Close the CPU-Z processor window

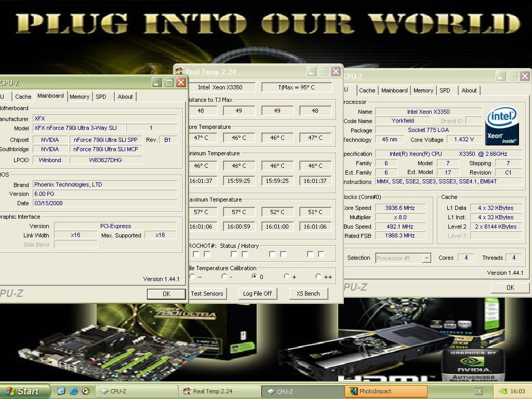[525, 76]
